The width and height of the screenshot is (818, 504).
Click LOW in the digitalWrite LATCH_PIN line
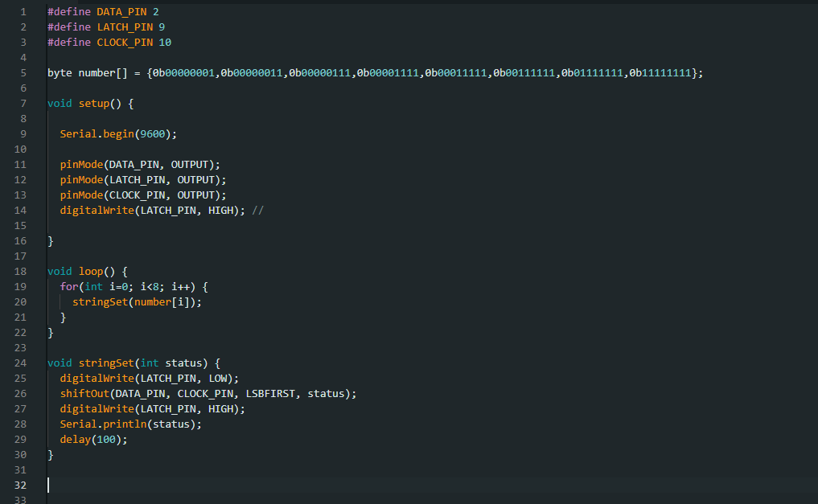(x=217, y=379)
